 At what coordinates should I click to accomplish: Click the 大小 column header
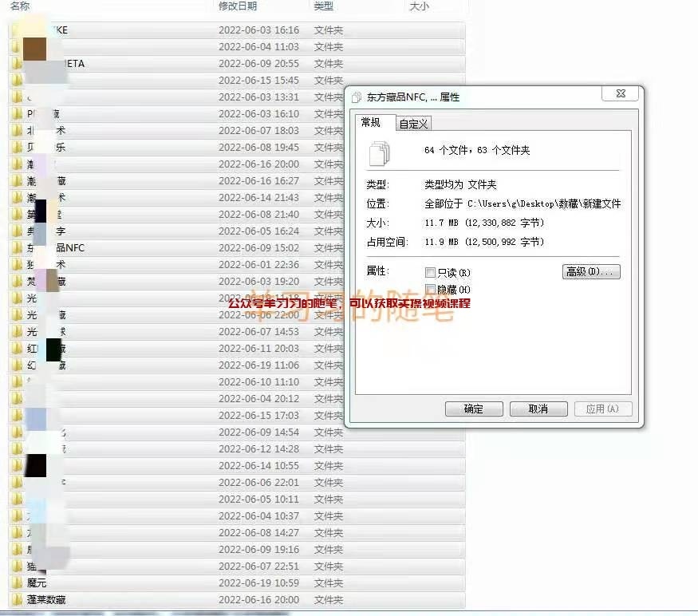pyautogui.click(x=419, y=6)
